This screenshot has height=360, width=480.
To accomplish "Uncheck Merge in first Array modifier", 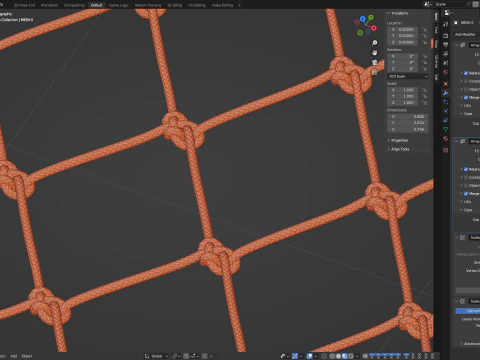I will point(466,97).
